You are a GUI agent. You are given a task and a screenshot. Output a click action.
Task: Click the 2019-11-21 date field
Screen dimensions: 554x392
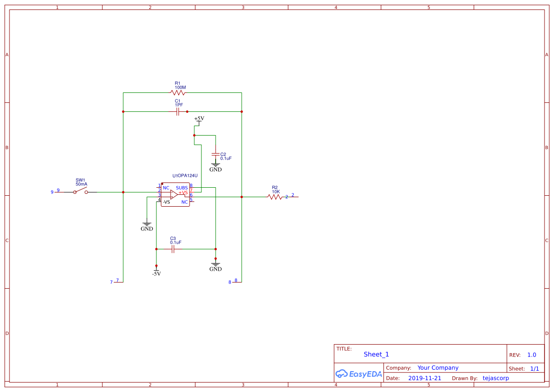pos(424,378)
